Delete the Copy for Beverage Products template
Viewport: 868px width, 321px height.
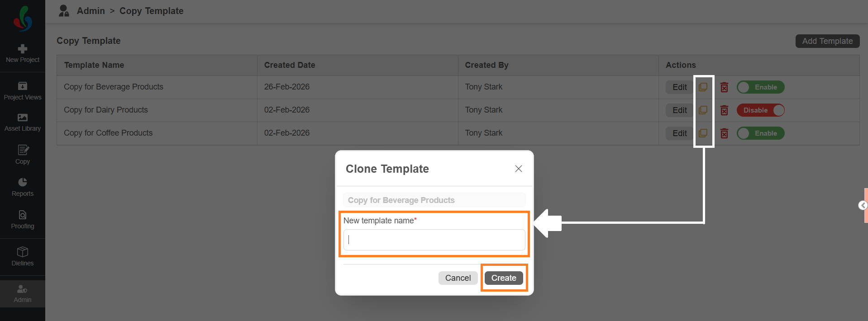[724, 87]
